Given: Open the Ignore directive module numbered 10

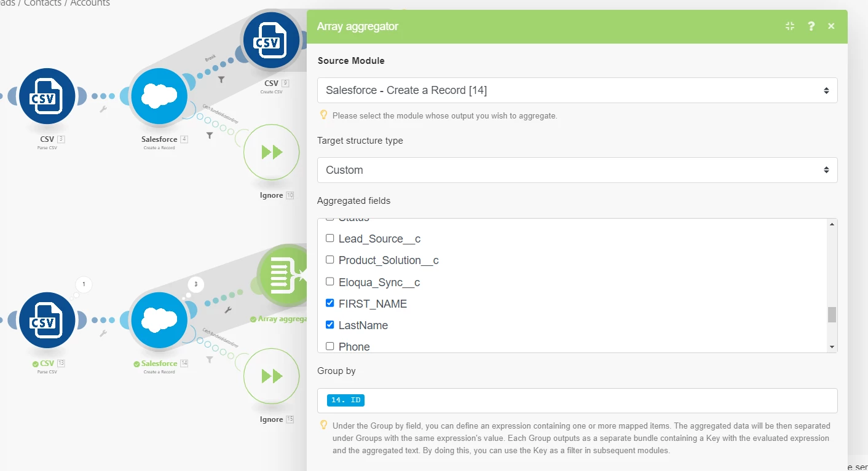Looking at the screenshot, I should point(272,152).
